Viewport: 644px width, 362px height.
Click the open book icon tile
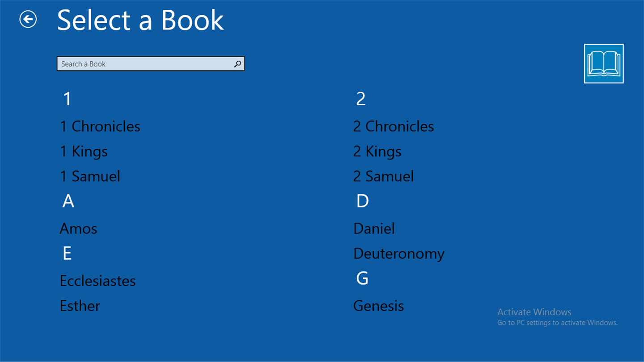603,63
